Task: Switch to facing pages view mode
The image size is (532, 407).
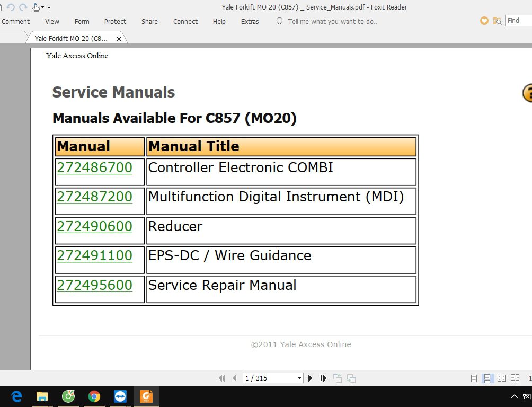Action: pos(501,378)
